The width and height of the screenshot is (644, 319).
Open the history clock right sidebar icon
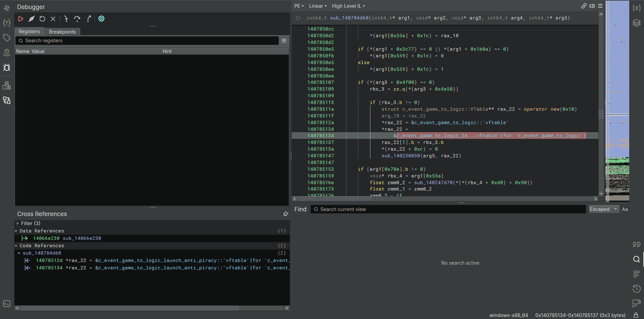tap(636, 289)
